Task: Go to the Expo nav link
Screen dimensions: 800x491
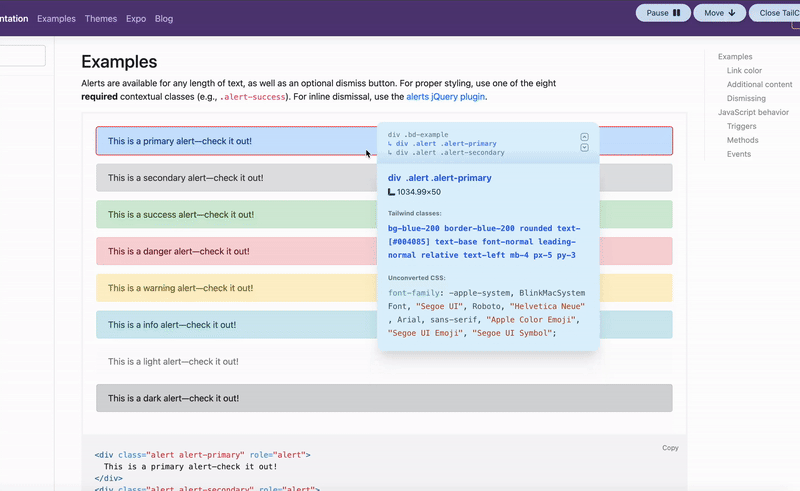Action: (x=136, y=19)
